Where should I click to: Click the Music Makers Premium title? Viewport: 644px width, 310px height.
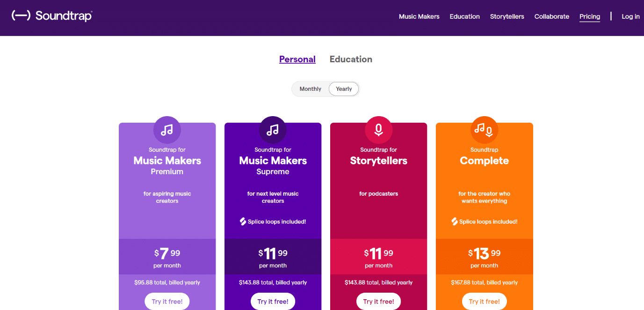click(x=167, y=161)
